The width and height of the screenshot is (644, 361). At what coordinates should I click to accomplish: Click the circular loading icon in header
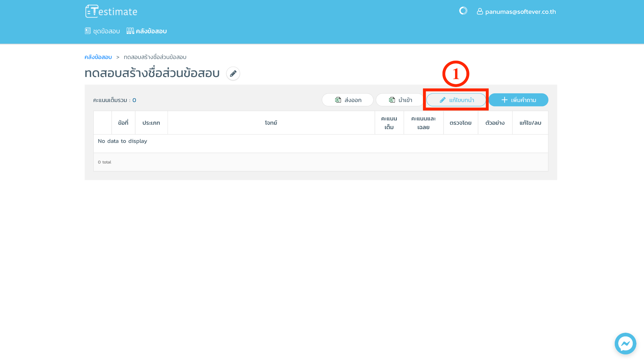tap(463, 11)
